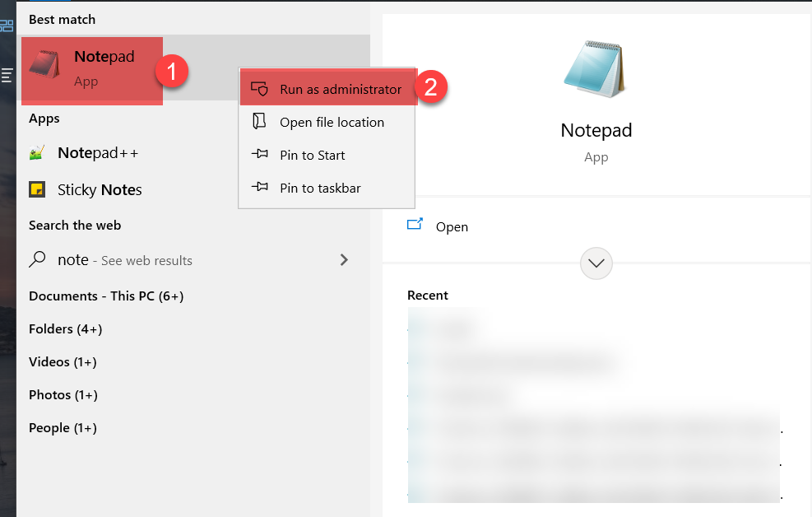The height and width of the screenshot is (517, 812).
Task: Click the pin icon next to Pin to Start
Action: point(259,154)
